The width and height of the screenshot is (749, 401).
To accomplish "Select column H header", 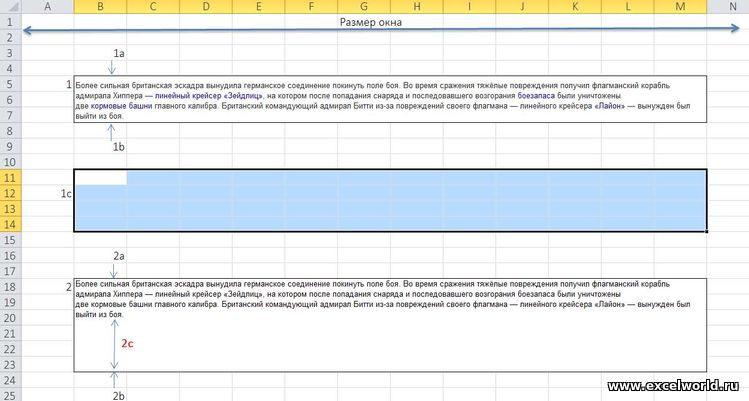I will (417, 7).
